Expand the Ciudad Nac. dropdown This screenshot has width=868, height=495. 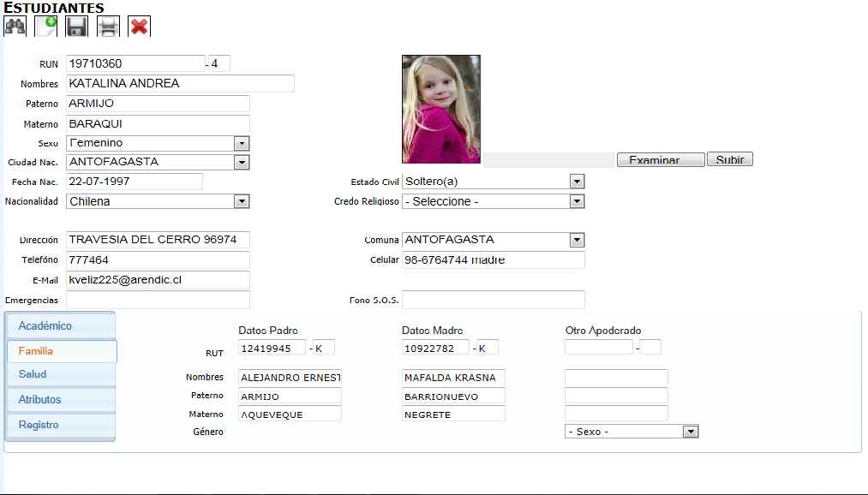pos(241,162)
